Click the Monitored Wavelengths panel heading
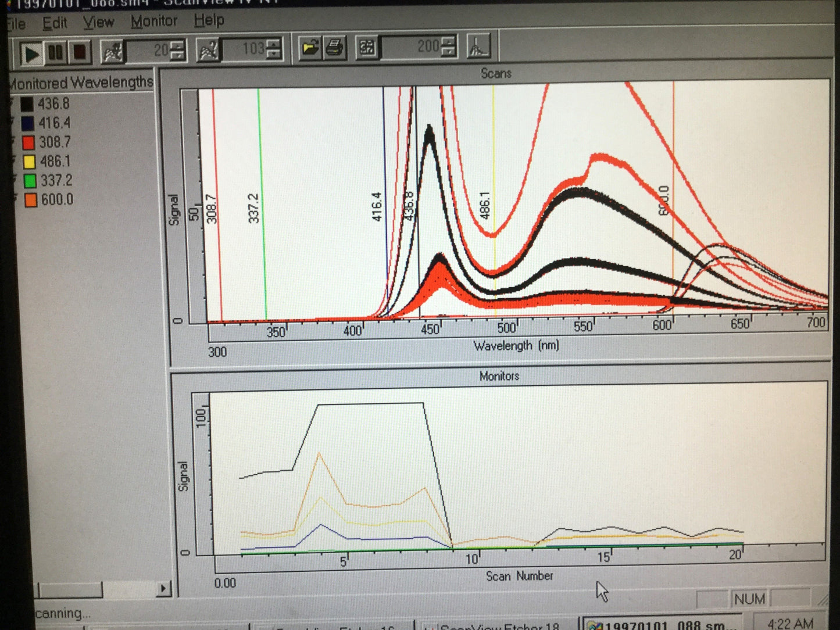Viewport: 840px width, 630px height. (81, 83)
